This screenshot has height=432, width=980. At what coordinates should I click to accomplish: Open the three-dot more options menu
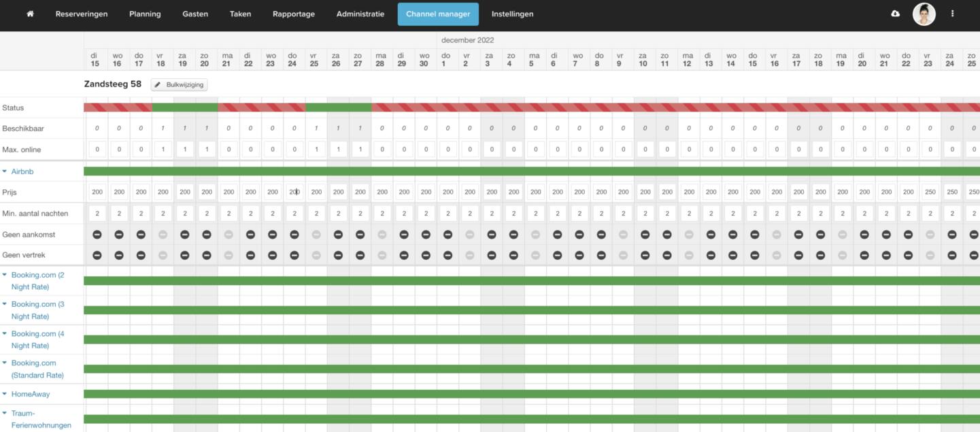pyautogui.click(x=952, y=14)
